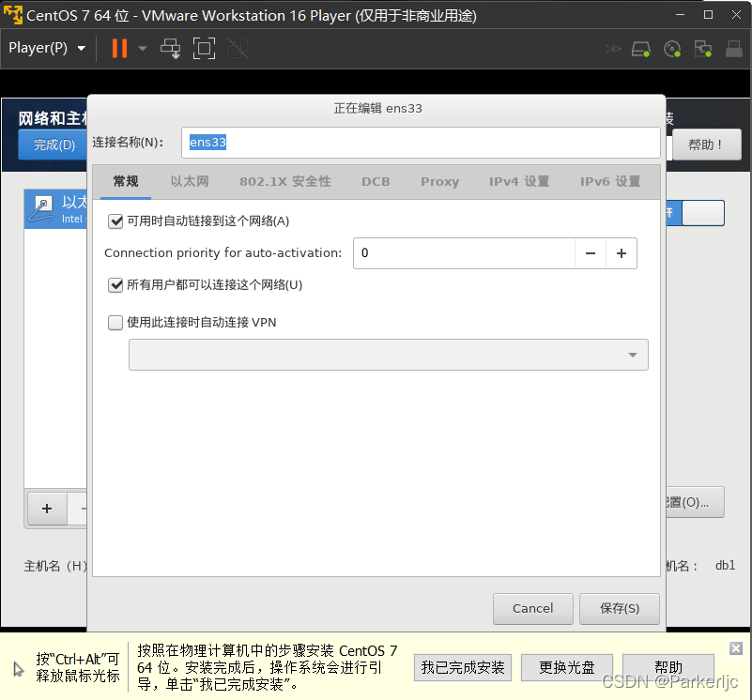Click 我已完成安装 in the VMware hint bar
Image resolution: width=752 pixels, height=700 pixels.
click(463, 667)
